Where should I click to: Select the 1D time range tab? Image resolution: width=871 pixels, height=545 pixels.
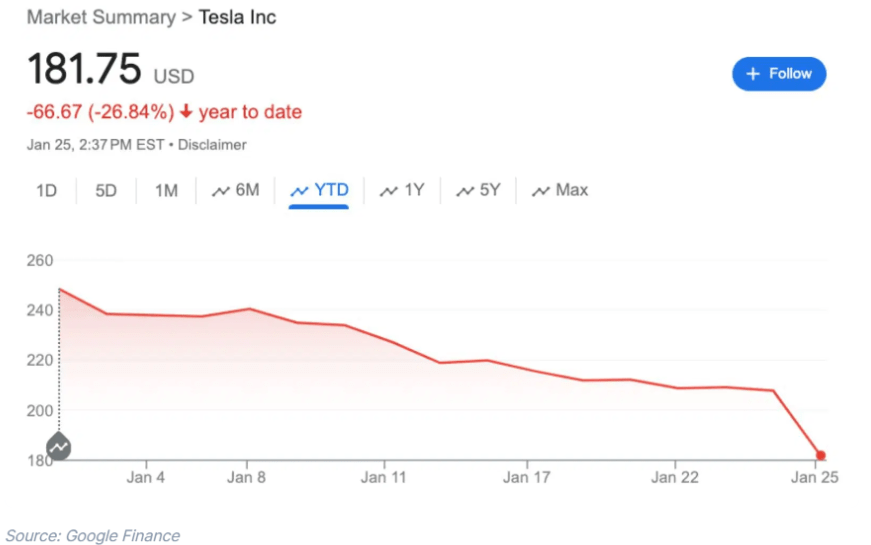(46, 190)
